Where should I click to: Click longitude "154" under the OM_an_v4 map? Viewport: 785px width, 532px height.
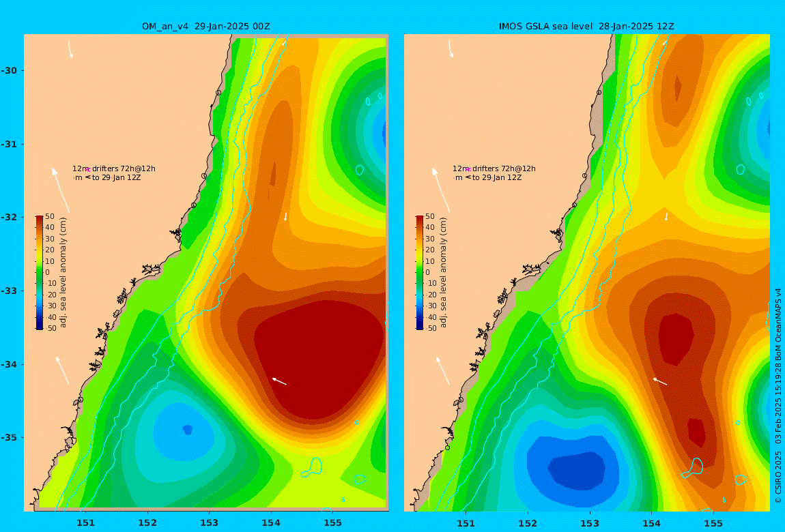(271, 523)
